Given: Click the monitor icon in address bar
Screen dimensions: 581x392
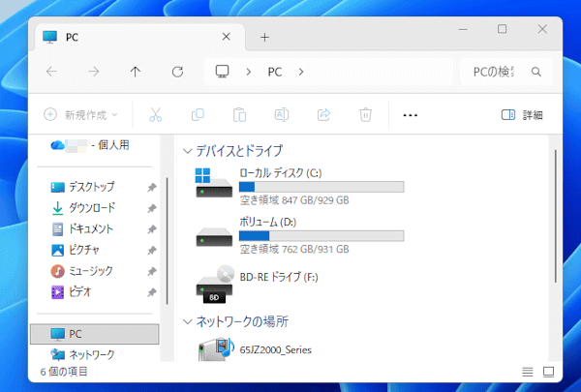Looking at the screenshot, I should click(223, 71).
